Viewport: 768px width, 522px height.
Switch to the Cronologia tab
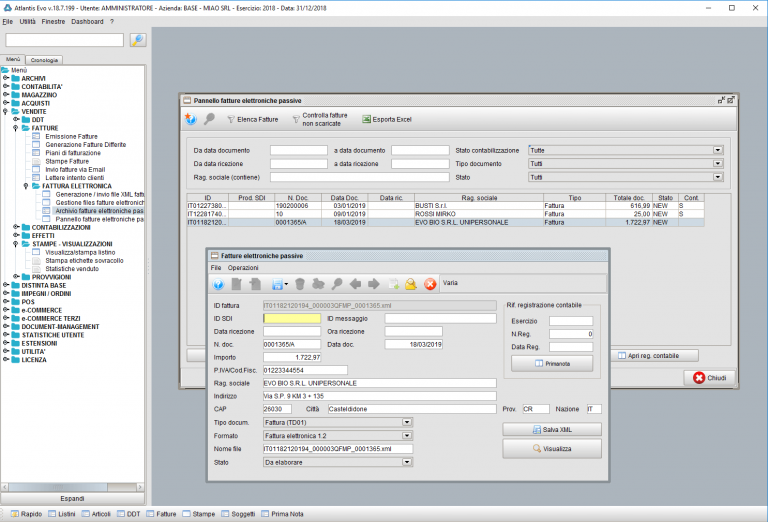44,60
